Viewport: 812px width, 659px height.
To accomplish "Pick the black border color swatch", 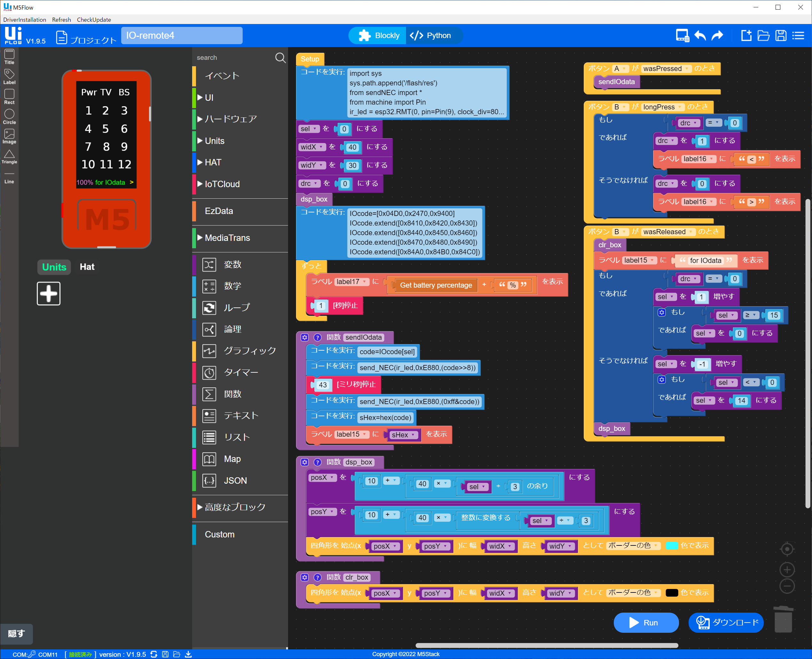I will click(x=672, y=592).
